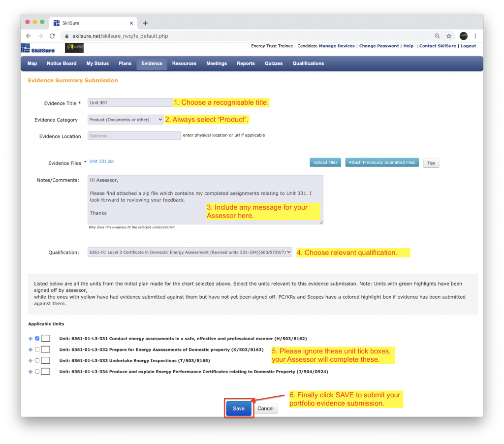The width and height of the screenshot is (504, 444).
Task: Uncheck the unit 331 checkbox
Action: coord(37,338)
